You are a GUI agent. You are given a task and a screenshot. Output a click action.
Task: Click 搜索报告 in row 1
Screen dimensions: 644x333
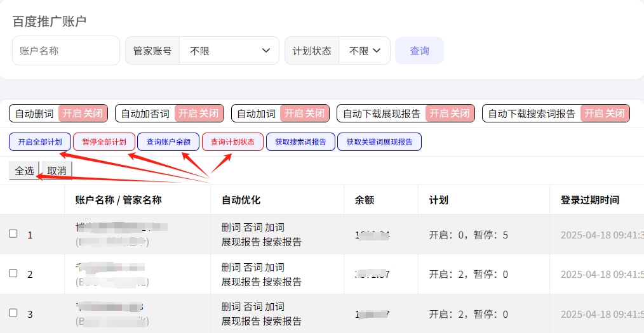(282, 242)
